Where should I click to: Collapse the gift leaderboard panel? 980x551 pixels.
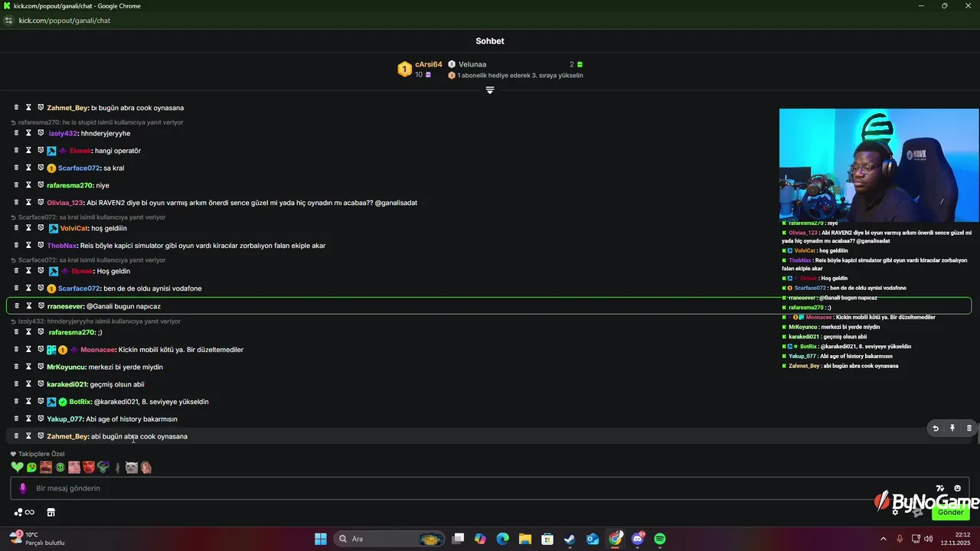tap(490, 90)
